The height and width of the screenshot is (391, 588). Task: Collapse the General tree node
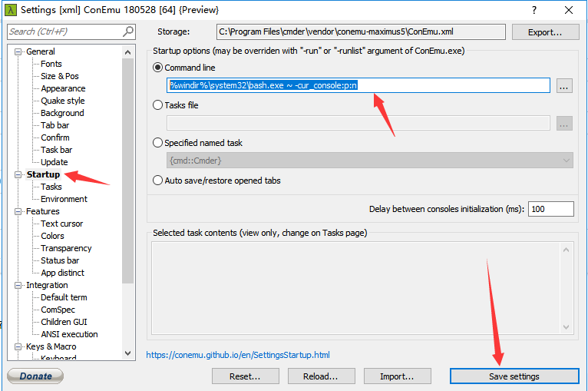tap(18, 51)
